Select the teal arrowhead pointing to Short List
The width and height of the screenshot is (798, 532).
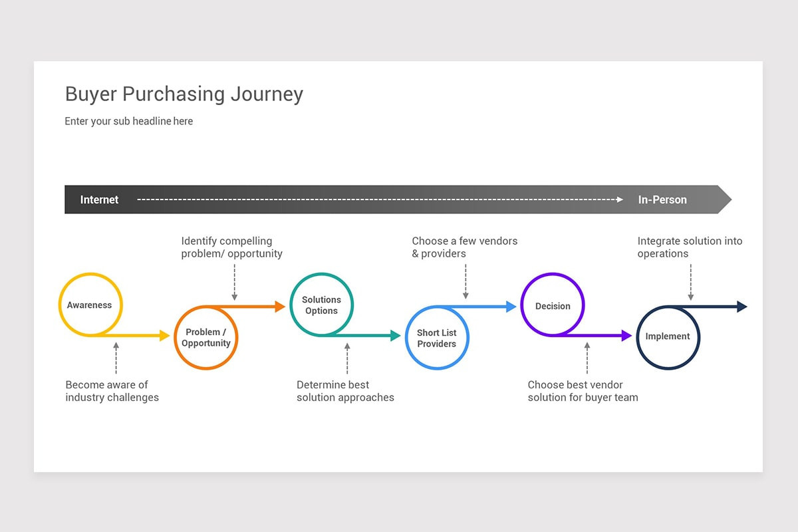(396, 336)
